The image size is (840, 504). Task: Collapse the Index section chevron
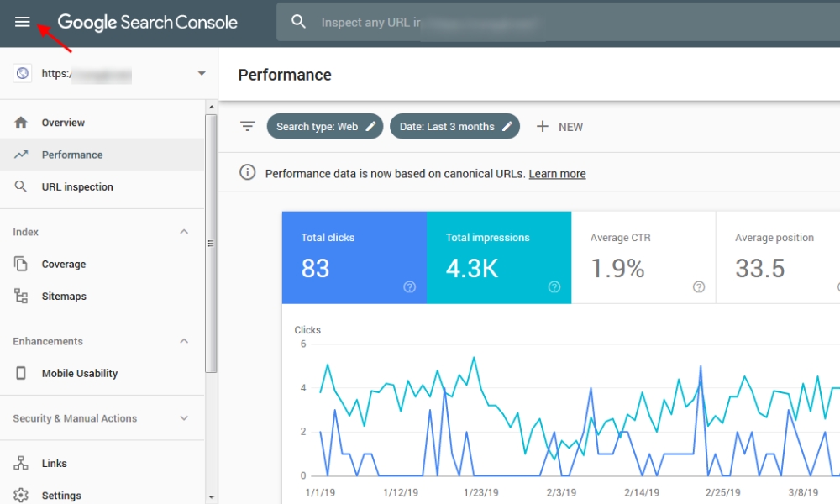[184, 232]
